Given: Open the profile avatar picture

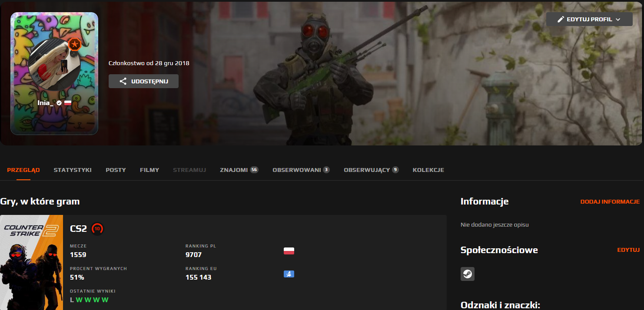Looking at the screenshot, I should [54, 65].
